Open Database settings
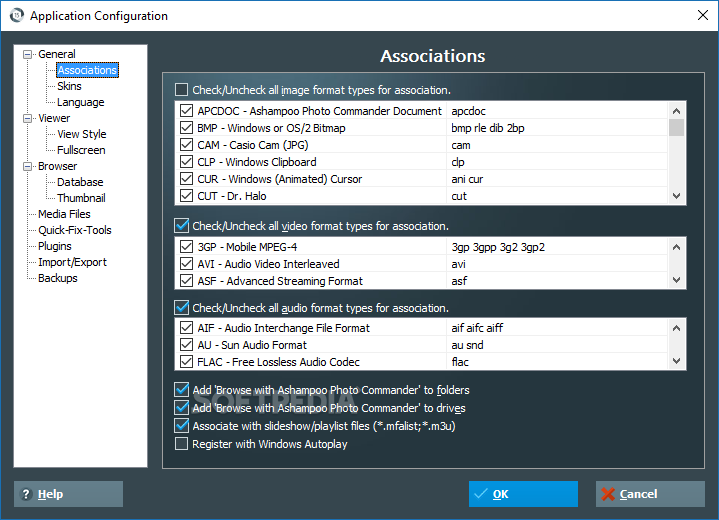Image resolution: width=719 pixels, height=520 pixels. (80, 182)
